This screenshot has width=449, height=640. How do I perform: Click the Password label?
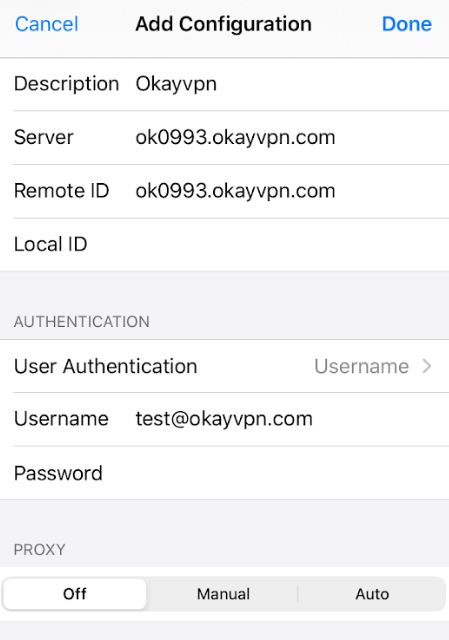pos(58,473)
